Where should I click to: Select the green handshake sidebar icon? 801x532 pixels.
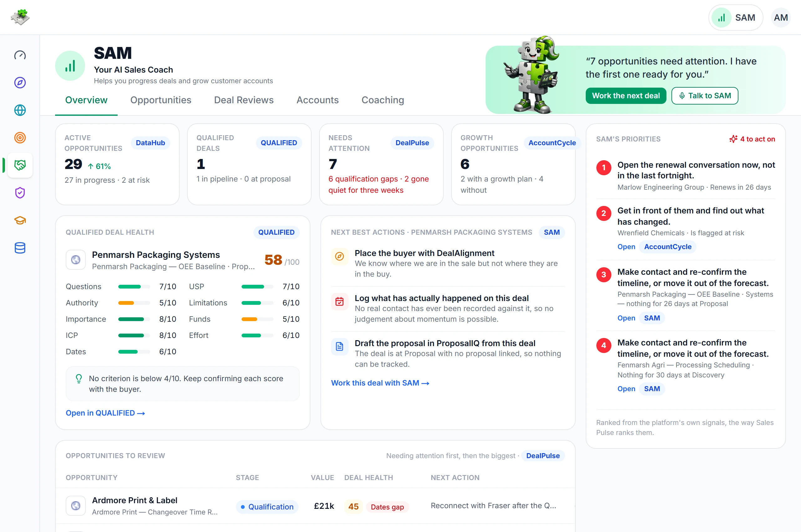[20, 165]
